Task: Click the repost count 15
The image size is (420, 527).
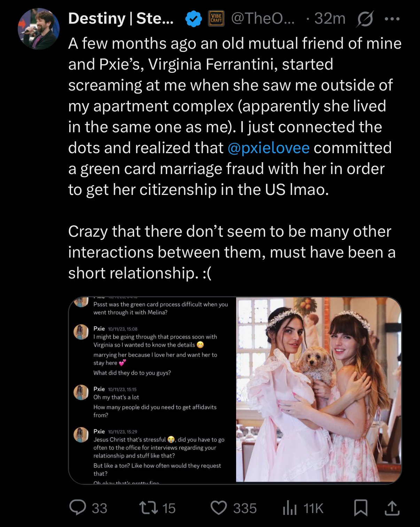Action: [169, 508]
